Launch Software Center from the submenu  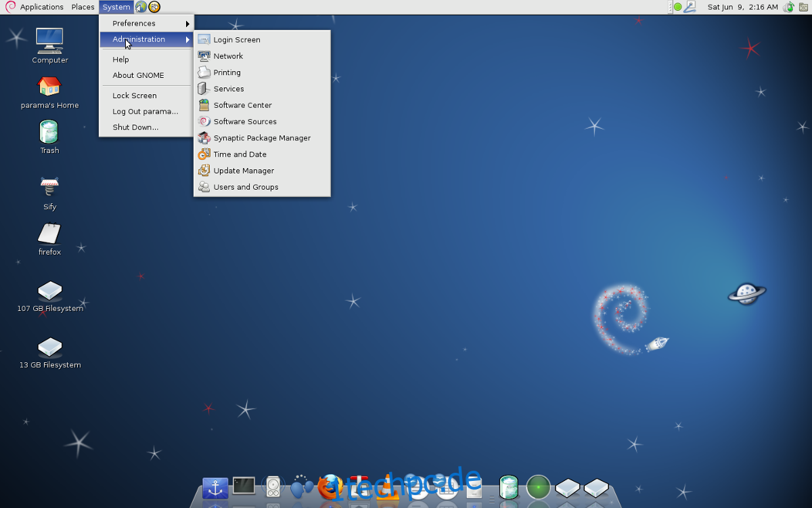(x=262, y=105)
